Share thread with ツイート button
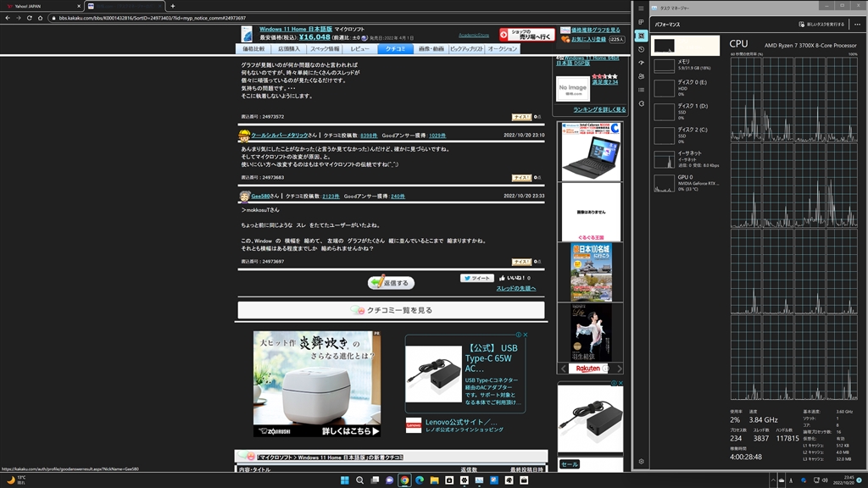 (x=477, y=278)
